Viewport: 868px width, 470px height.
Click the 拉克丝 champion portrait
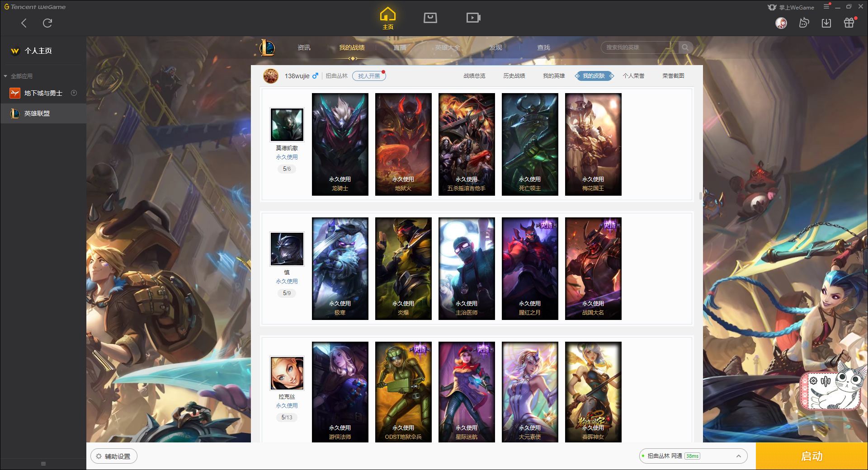tap(287, 373)
